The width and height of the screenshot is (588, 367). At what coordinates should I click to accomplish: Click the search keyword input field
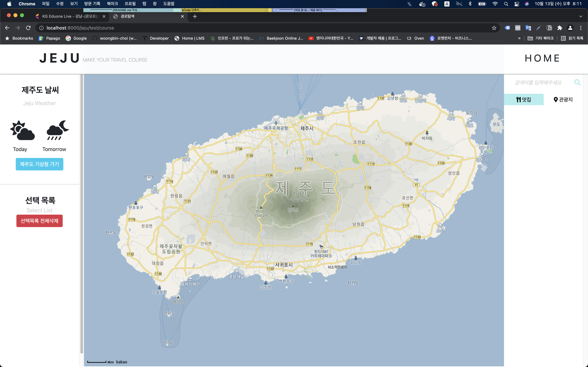point(538,83)
